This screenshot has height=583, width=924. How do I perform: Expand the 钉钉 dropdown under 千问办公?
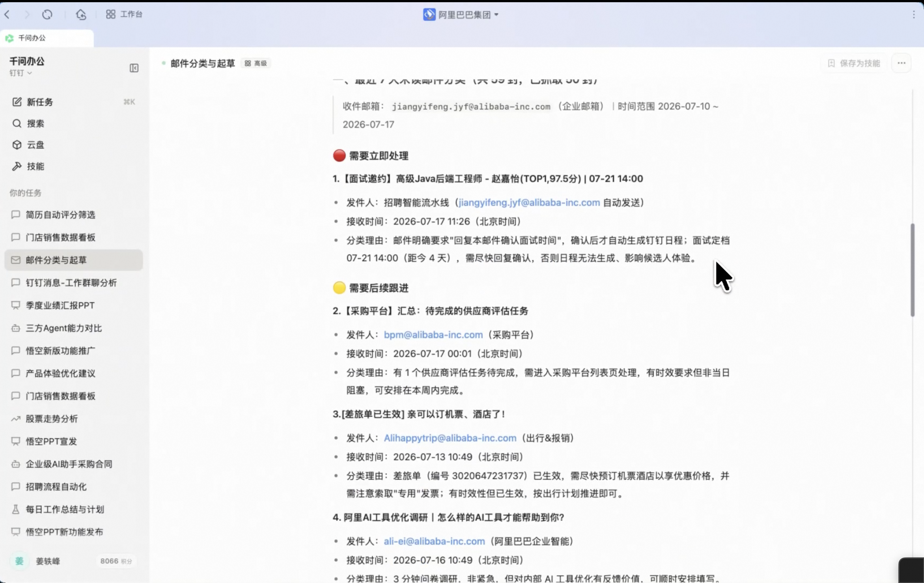[x=20, y=73]
